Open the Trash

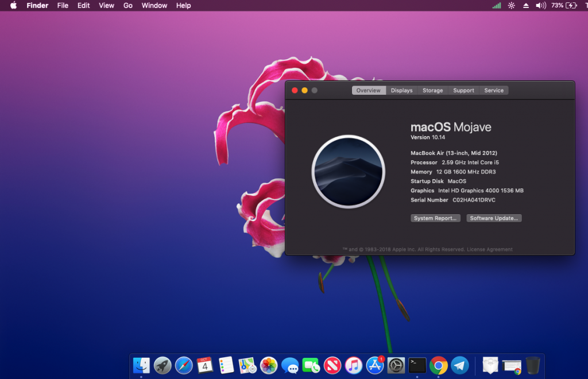(532, 365)
